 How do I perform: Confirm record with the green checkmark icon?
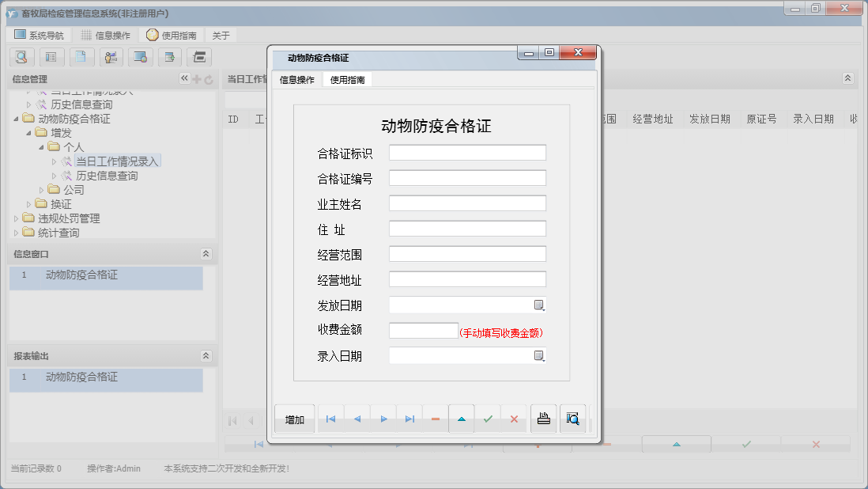click(488, 419)
